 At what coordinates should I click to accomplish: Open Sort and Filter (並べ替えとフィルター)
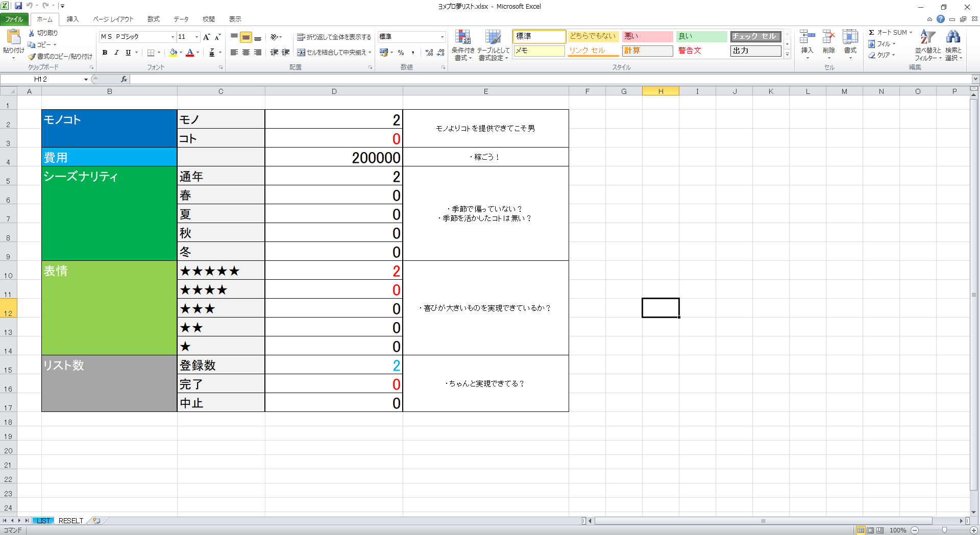(928, 45)
